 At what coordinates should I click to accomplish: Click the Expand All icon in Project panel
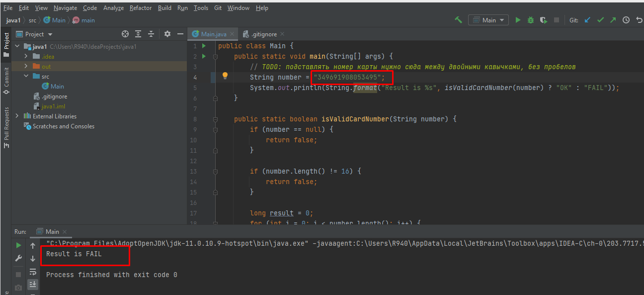pyautogui.click(x=138, y=34)
